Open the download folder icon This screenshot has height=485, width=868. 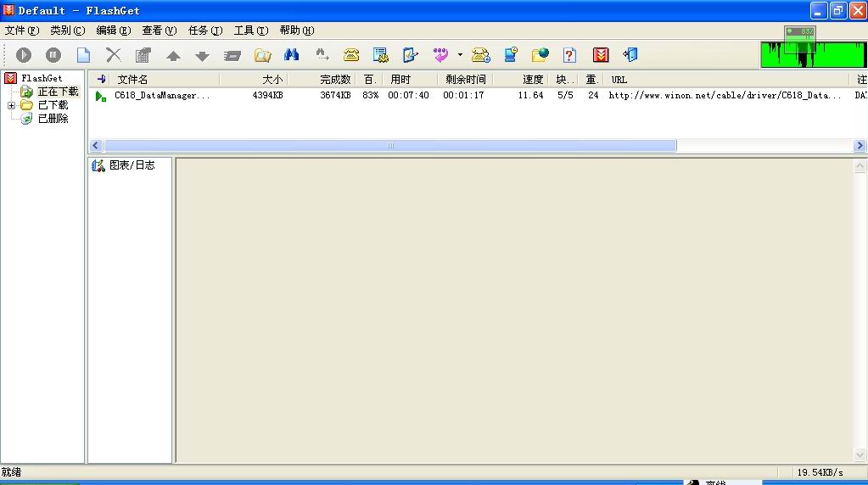click(262, 55)
